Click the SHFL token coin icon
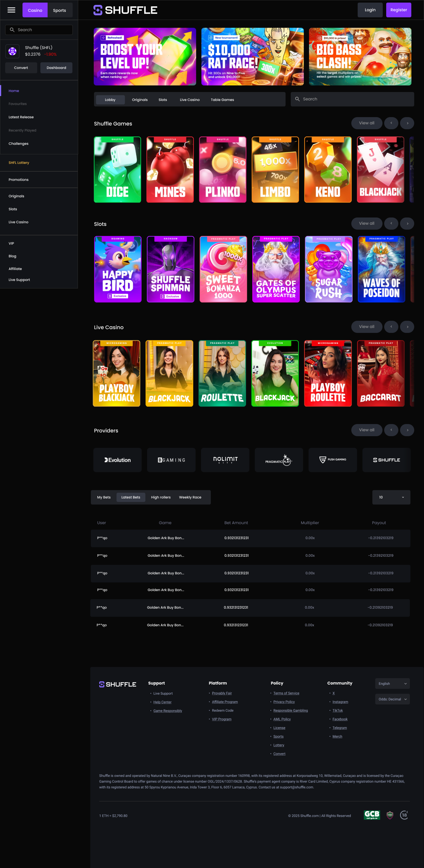Viewport: 424px width, 868px height. click(x=12, y=51)
